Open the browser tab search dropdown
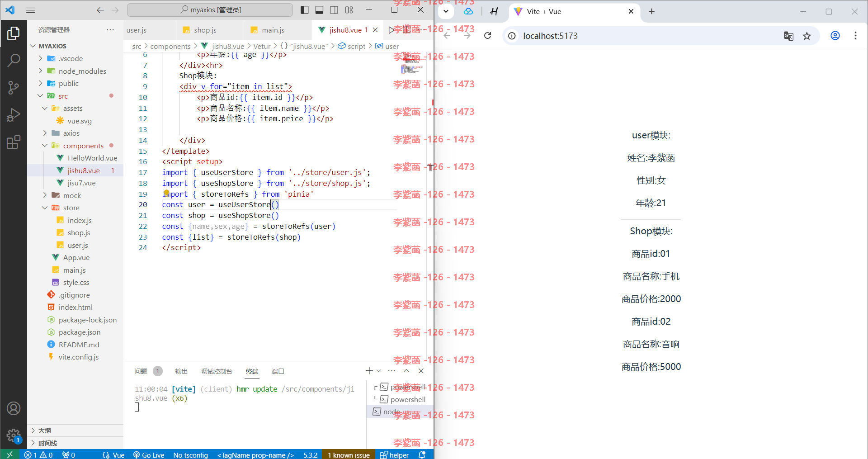This screenshot has width=868, height=459. pyautogui.click(x=446, y=11)
